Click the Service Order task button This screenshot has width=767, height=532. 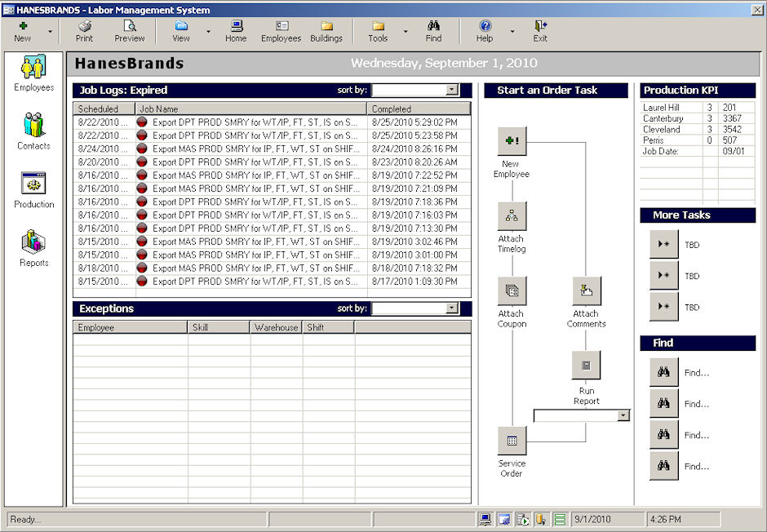tap(512, 441)
